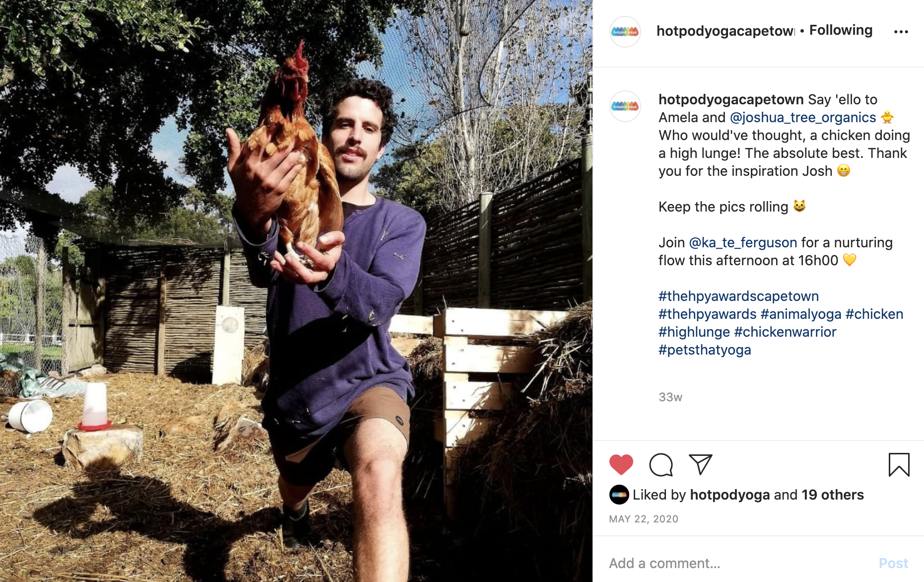Unfollow by clicking the Following toggle
The height and width of the screenshot is (582, 924).
[841, 30]
